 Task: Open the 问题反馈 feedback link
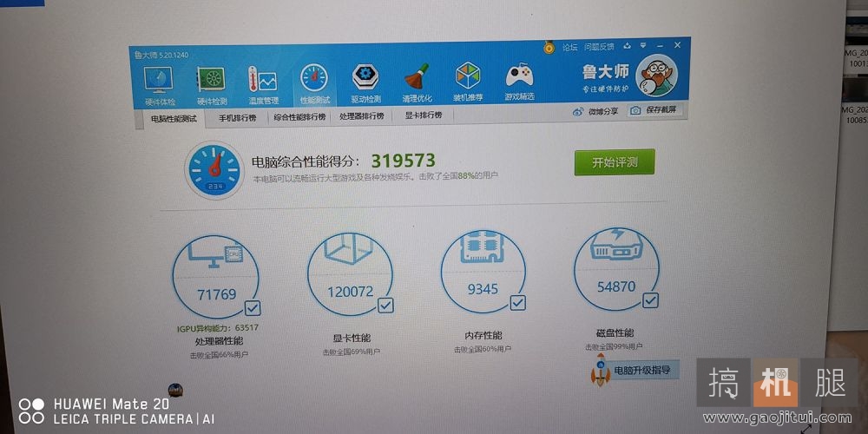tap(599, 47)
